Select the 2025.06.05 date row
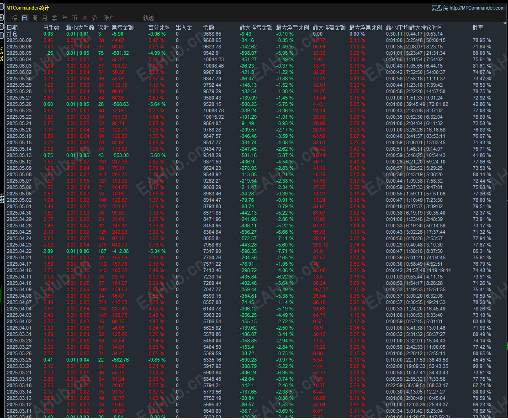This screenshot has height=420, width=508. point(19,53)
